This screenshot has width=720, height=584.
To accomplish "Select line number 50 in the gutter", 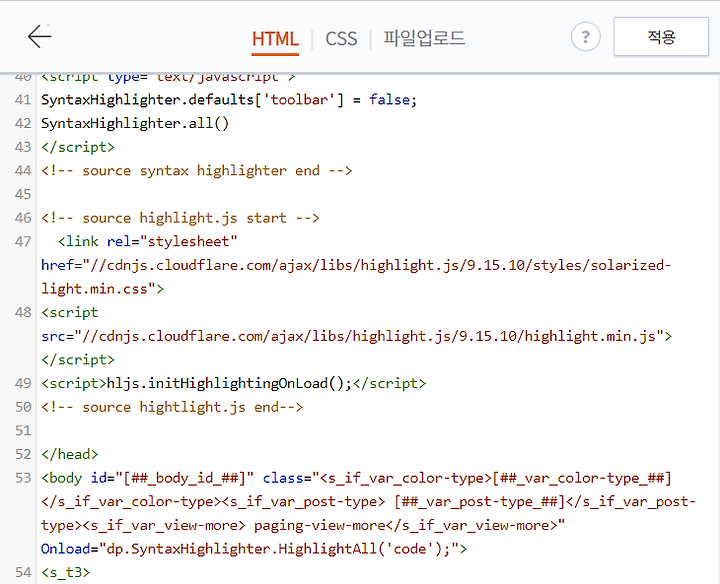I will [23, 407].
